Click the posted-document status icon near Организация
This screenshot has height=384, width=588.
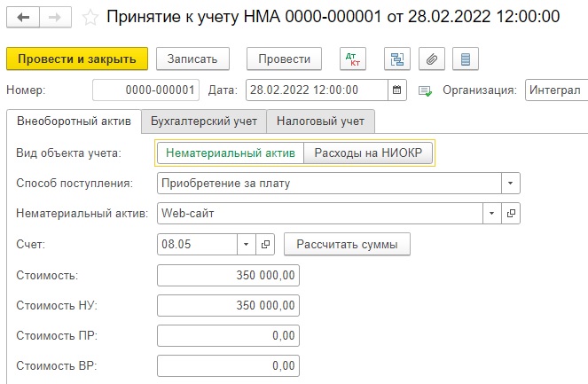425,90
